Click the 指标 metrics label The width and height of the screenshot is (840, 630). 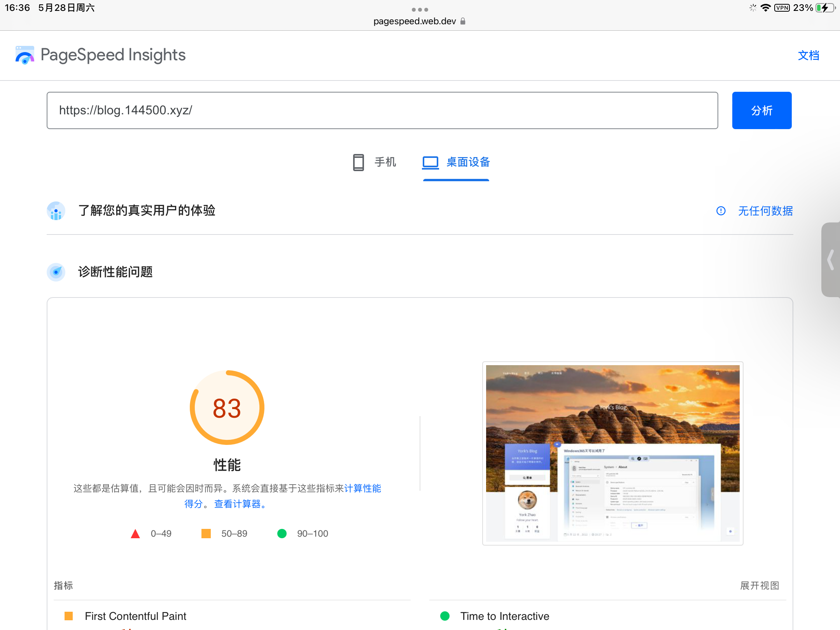(63, 586)
